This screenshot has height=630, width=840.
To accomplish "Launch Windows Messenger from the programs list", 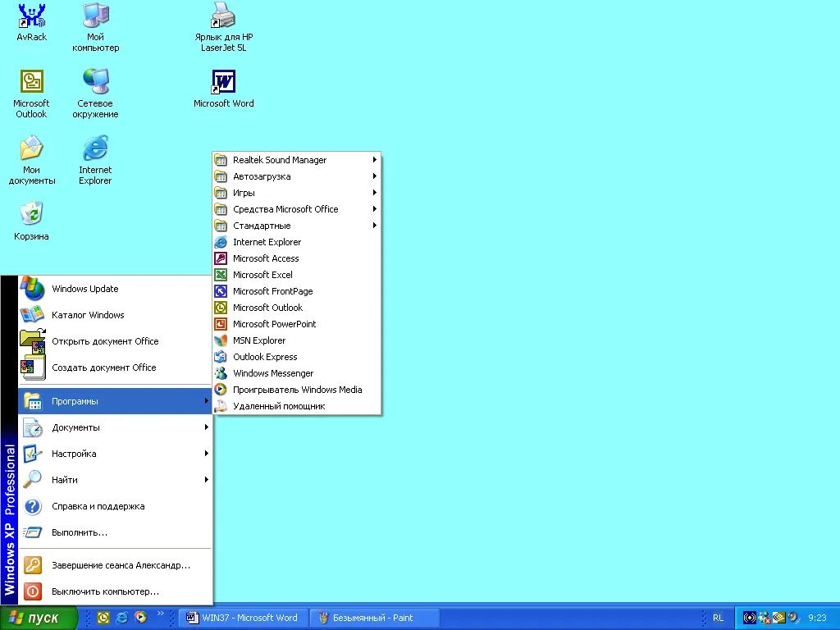I will tap(297, 373).
